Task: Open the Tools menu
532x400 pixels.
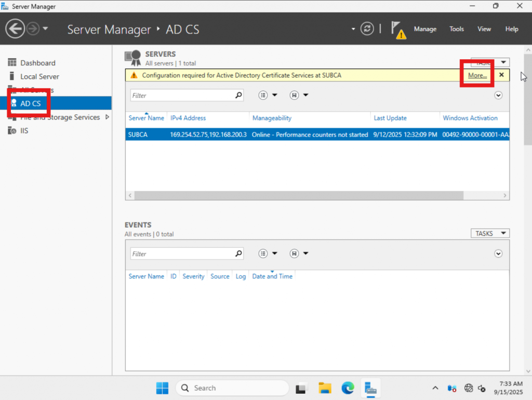Action: coord(457,29)
